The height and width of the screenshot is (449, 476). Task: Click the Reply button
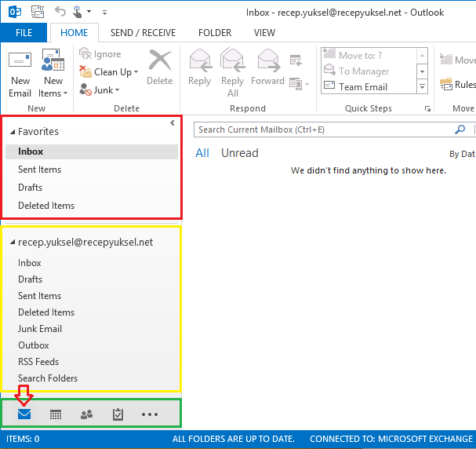pyautogui.click(x=199, y=68)
